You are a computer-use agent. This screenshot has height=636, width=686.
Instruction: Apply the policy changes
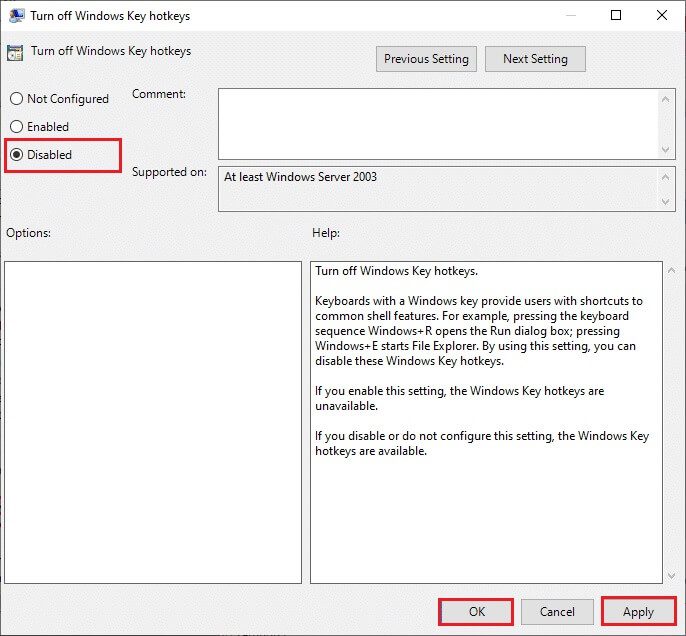click(x=638, y=611)
